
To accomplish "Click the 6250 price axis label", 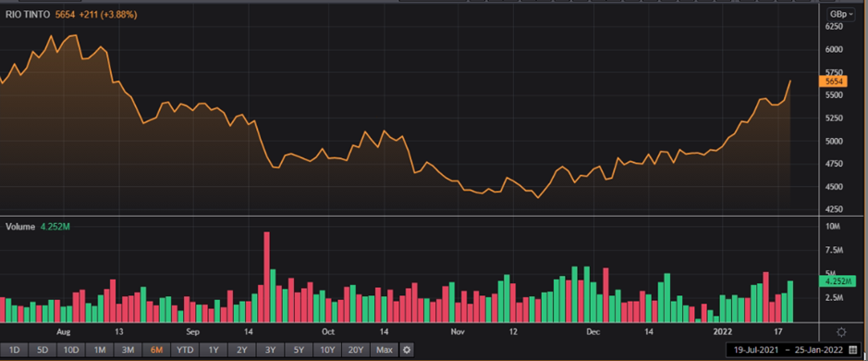I will [834, 27].
